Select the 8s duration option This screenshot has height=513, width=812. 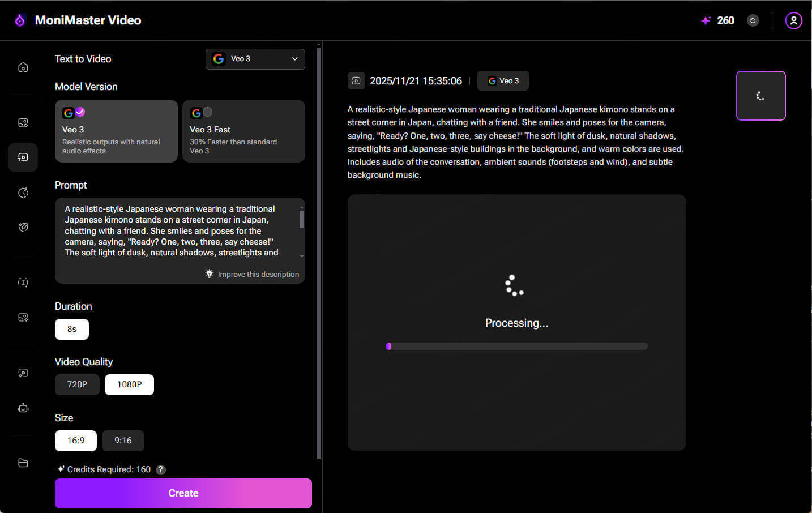(71, 329)
